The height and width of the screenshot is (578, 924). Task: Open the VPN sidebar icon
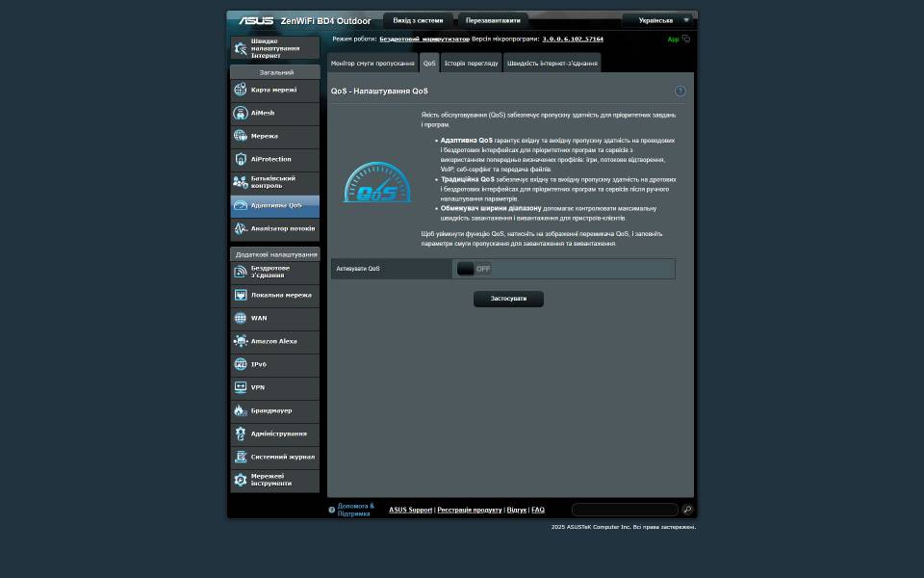[x=241, y=387]
